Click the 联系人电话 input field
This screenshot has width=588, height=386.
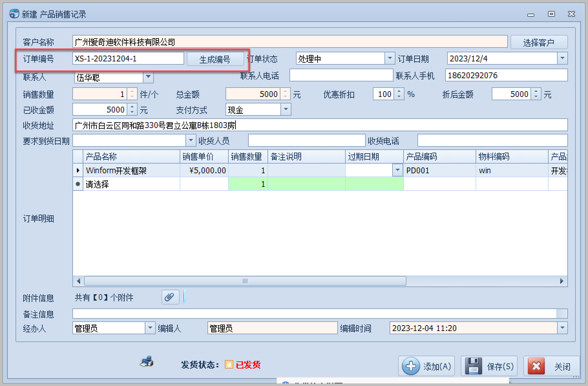(x=341, y=75)
